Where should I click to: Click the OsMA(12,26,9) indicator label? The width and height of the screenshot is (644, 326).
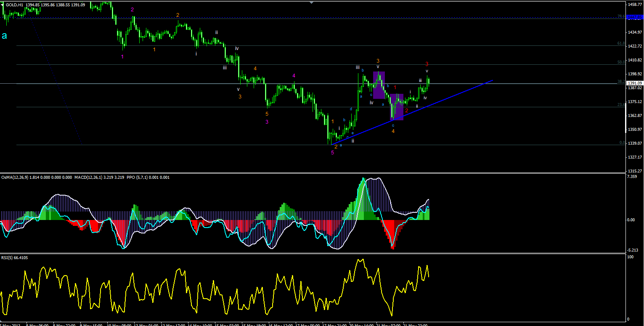point(15,178)
